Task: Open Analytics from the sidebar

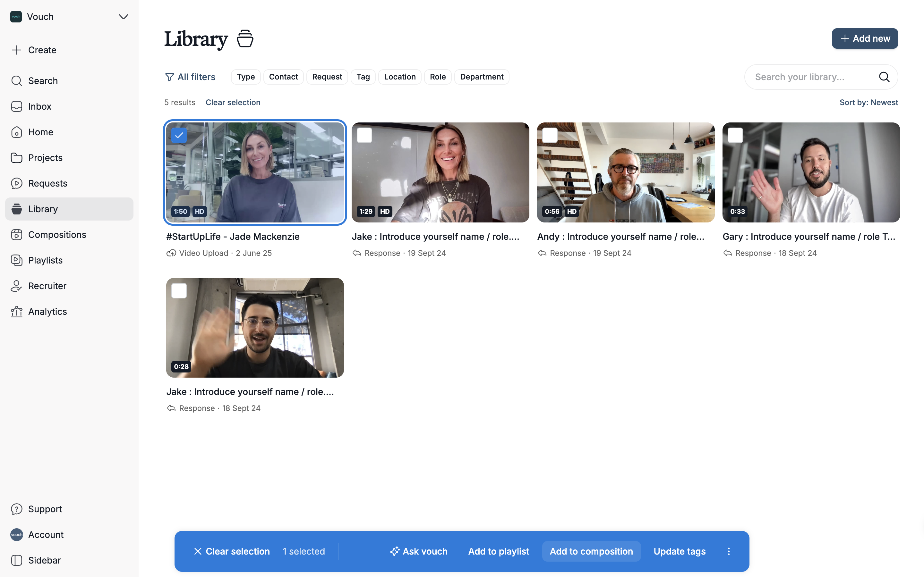Action: click(x=47, y=311)
